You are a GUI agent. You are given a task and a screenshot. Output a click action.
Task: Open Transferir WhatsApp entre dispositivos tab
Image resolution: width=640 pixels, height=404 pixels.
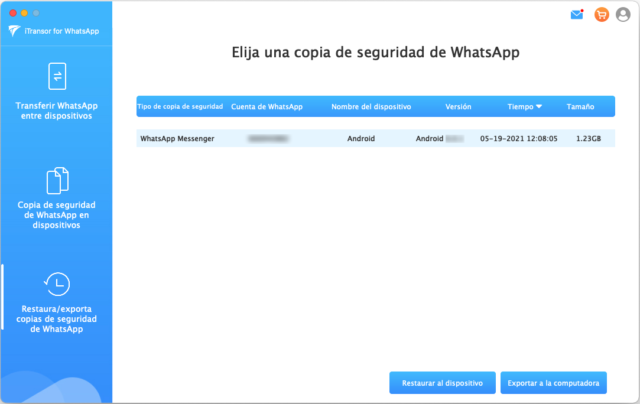point(56,109)
